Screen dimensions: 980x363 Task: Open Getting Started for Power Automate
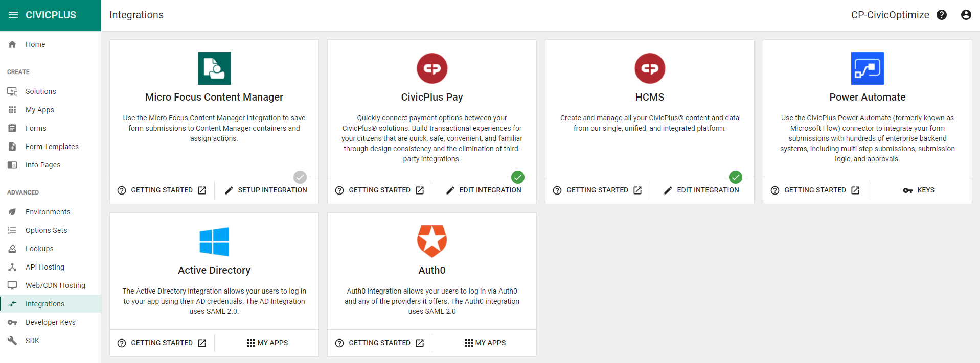pos(815,190)
